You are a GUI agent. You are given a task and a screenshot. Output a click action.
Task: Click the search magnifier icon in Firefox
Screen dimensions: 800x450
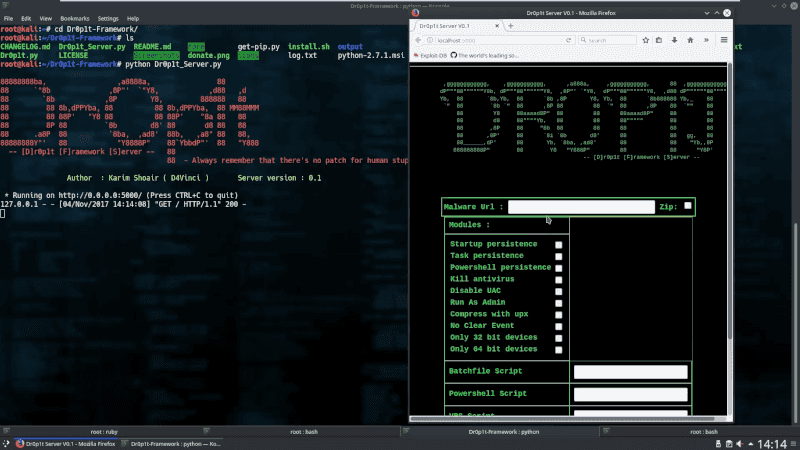pyautogui.click(x=583, y=40)
